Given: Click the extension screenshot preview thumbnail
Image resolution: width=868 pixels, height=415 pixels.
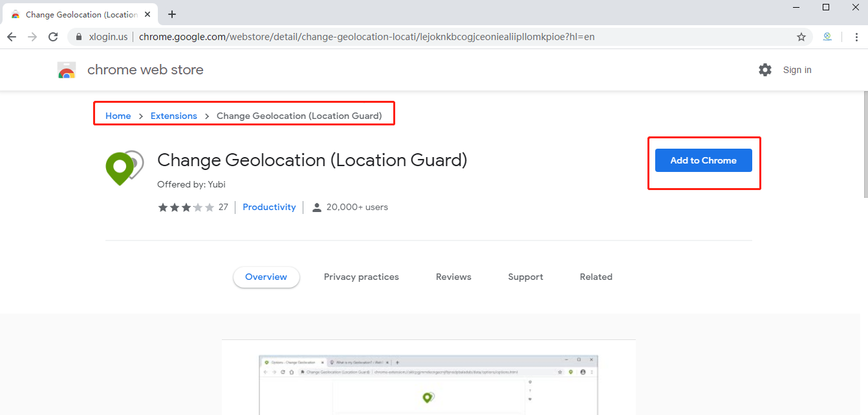Looking at the screenshot, I should 428,378.
